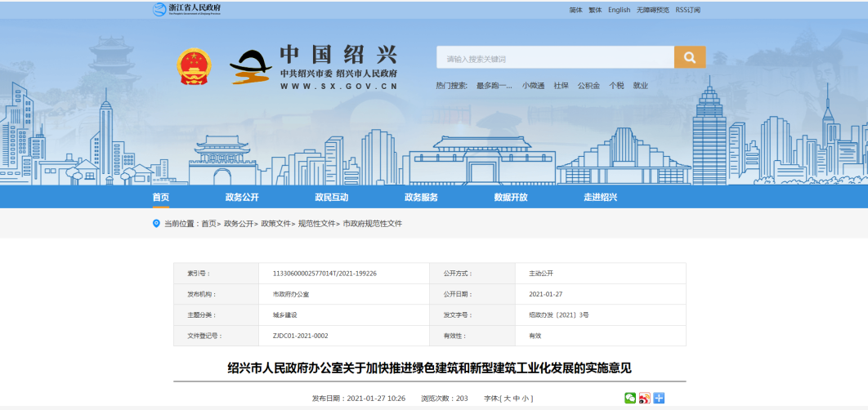The width and height of the screenshot is (868, 410).
Task: Open the 政务公开 navigation tab
Action: click(242, 198)
